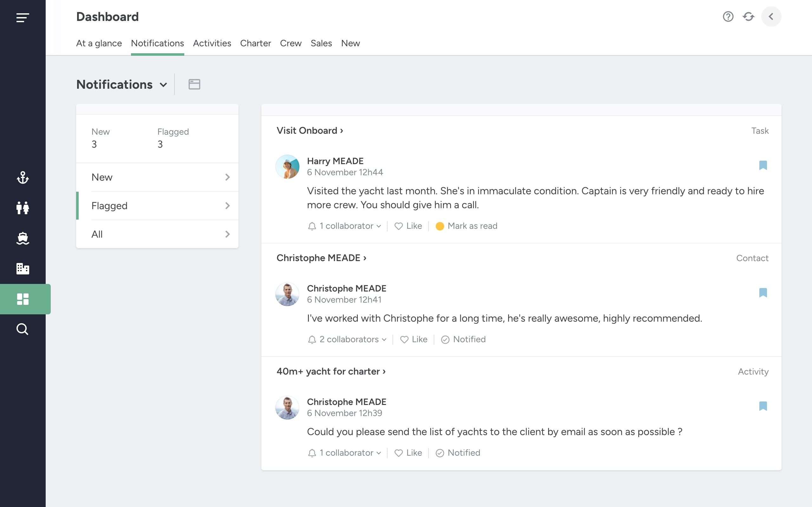Open the hamburger menu in sidebar
This screenshot has height=507, width=812.
[x=23, y=17]
